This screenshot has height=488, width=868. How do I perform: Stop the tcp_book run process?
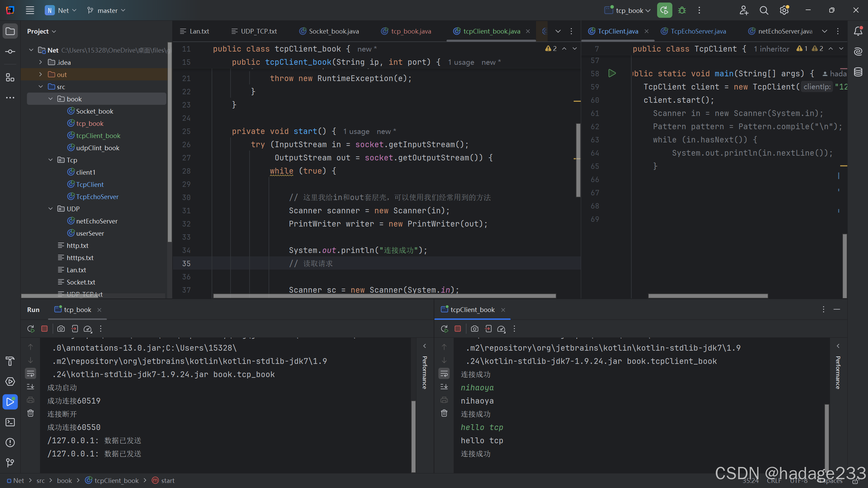coord(44,329)
